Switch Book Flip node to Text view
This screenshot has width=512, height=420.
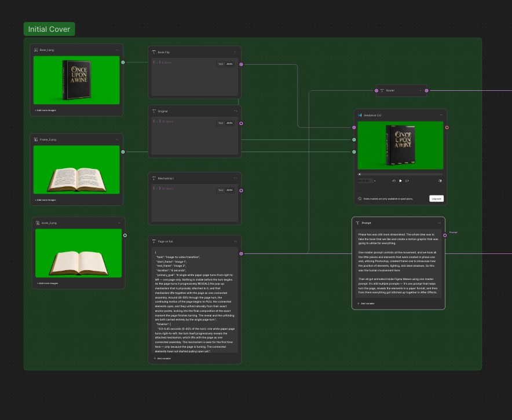click(221, 64)
